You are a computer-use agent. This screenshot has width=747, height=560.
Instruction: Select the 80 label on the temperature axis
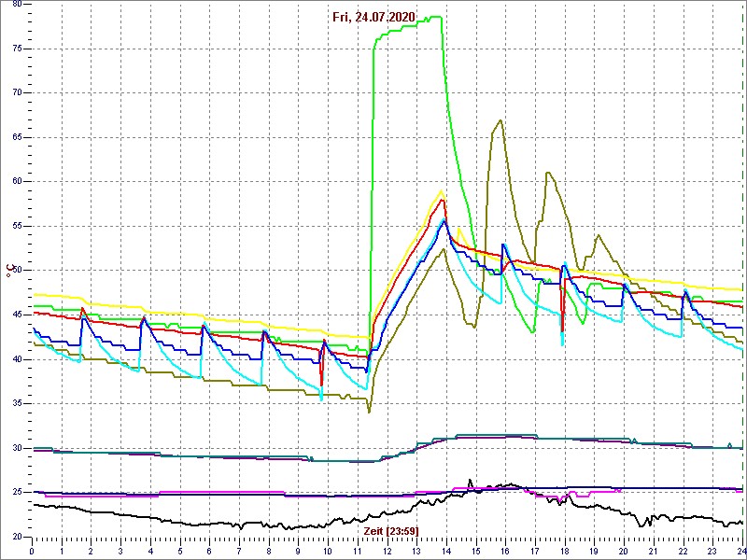tap(18, 5)
